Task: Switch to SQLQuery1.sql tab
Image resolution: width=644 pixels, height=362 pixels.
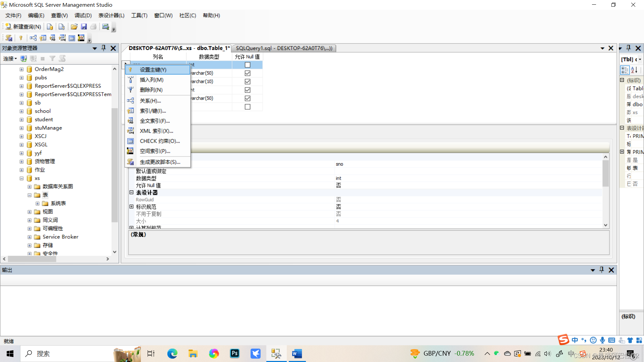Action: pos(284,48)
